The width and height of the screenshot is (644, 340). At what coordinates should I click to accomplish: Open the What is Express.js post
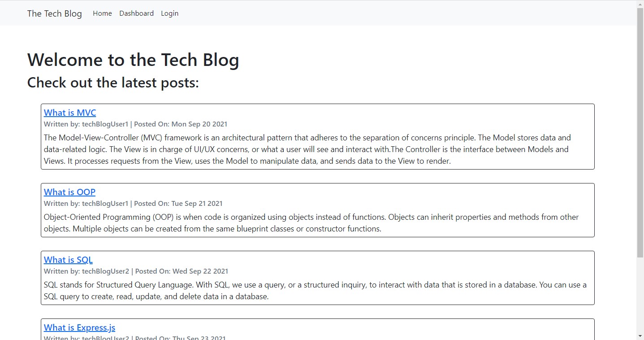click(x=79, y=327)
